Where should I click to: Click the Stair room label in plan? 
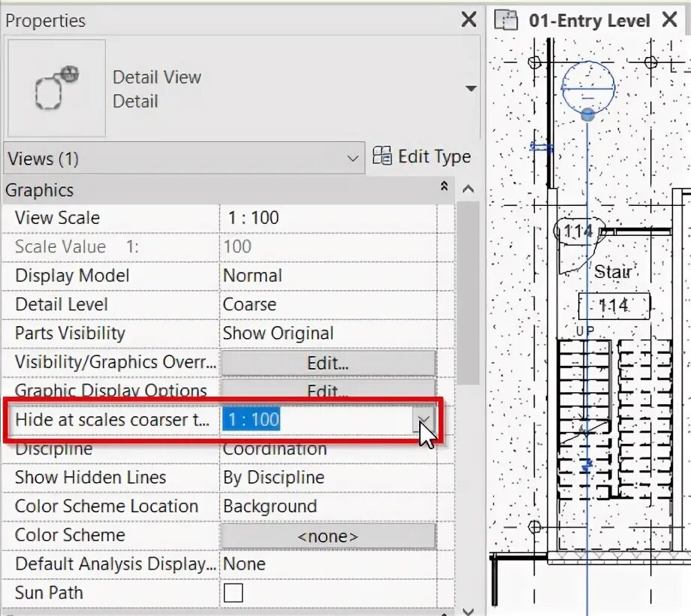[x=614, y=271]
